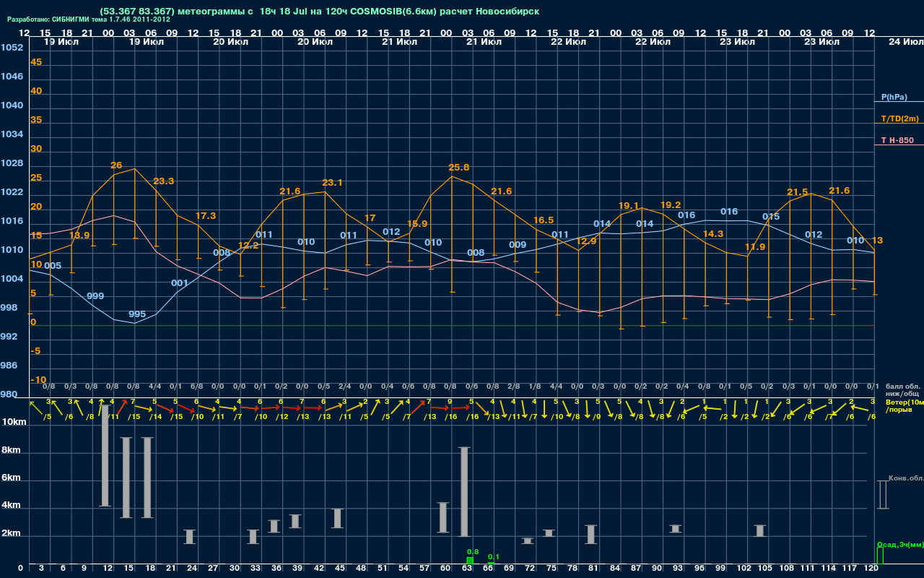Click the forecast hour label 3

coord(41,569)
